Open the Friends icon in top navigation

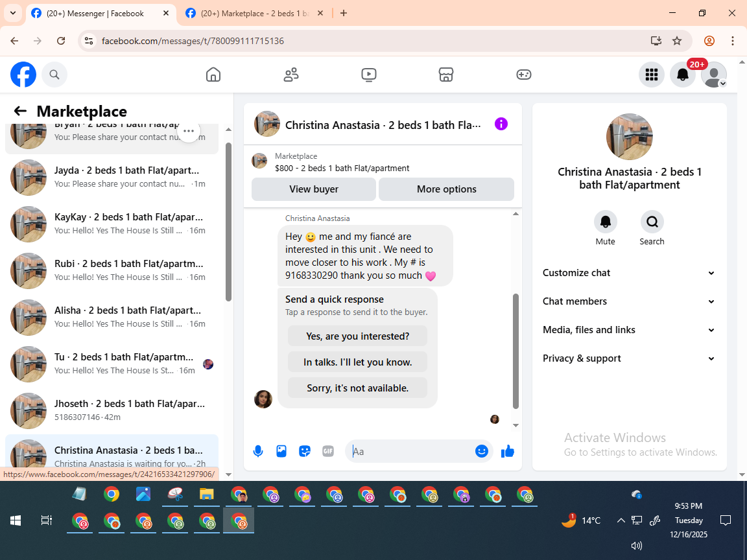[291, 75]
